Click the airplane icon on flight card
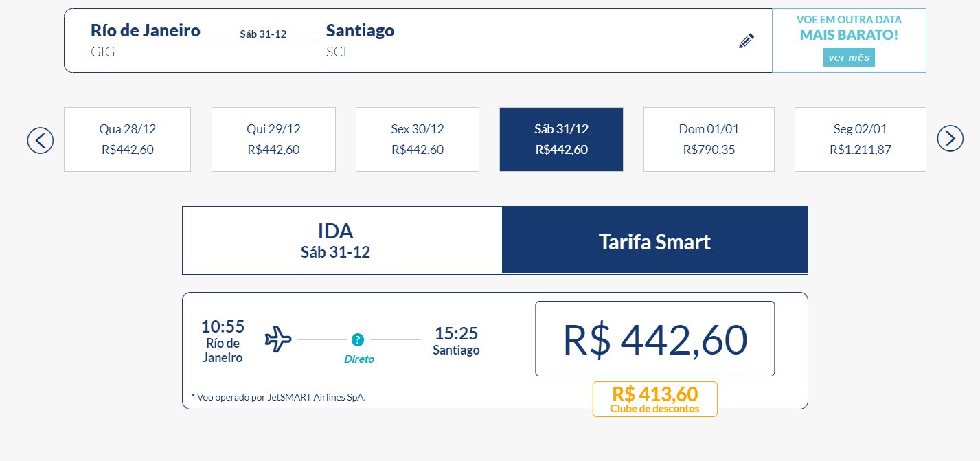This screenshot has width=980, height=461. click(x=278, y=339)
